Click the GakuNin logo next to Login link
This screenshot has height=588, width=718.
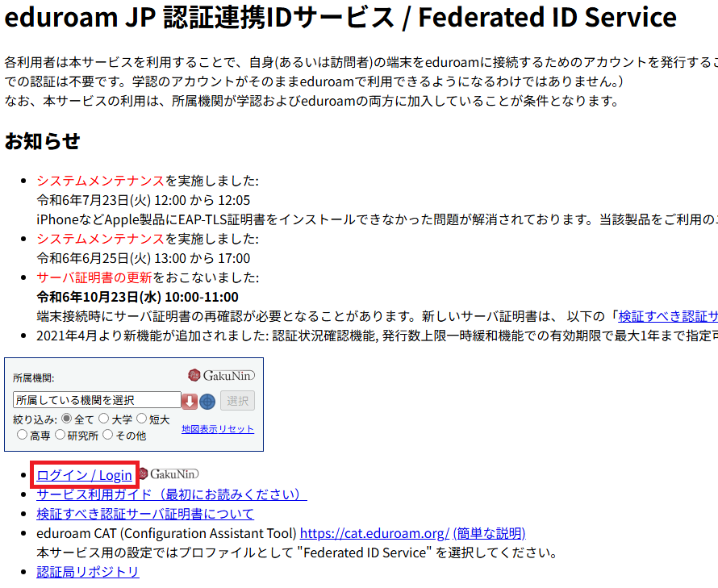coord(169,474)
